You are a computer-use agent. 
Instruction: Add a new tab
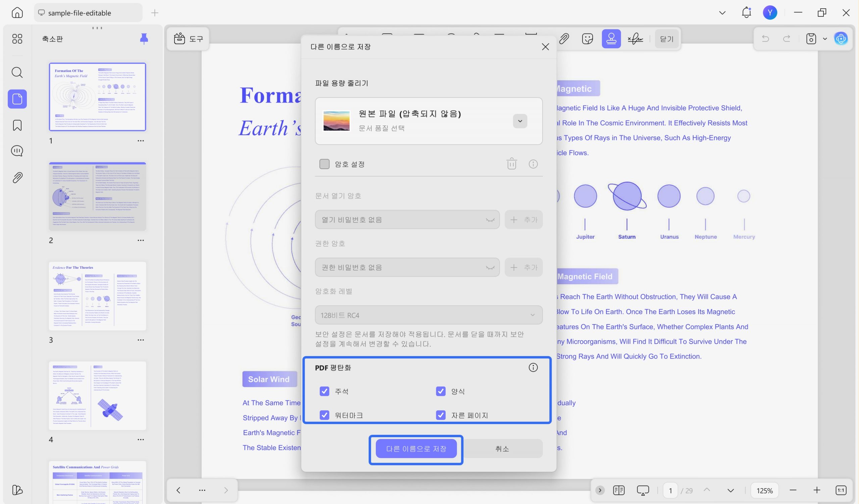(x=154, y=13)
